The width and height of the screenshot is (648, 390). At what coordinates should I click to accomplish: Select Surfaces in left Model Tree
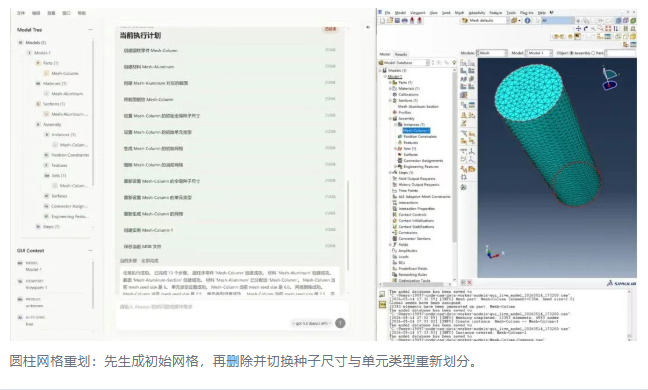[x=59, y=196]
